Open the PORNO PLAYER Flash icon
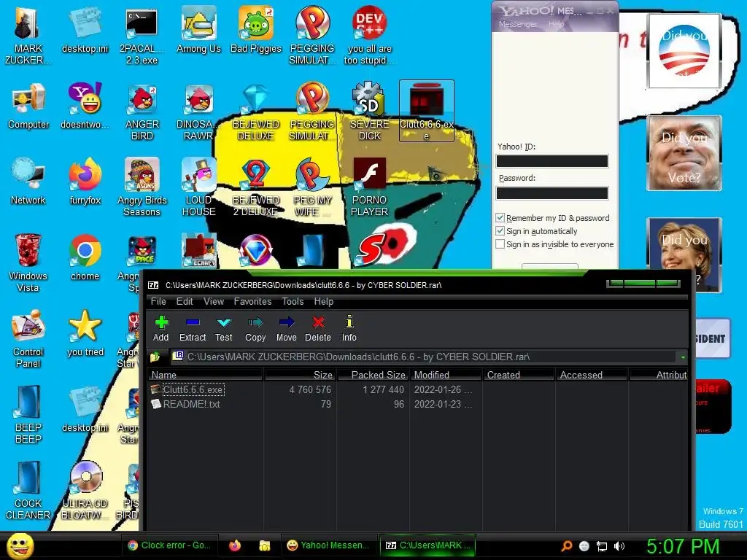 point(369,187)
